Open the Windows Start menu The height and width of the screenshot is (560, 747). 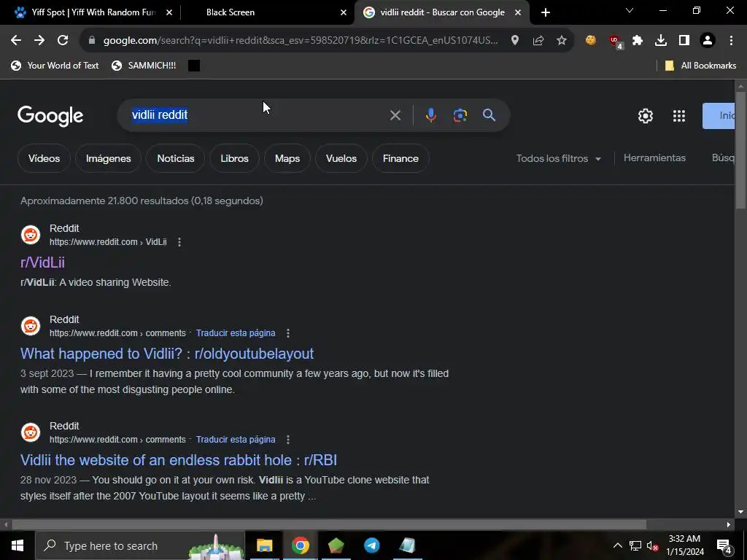(x=18, y=545)
